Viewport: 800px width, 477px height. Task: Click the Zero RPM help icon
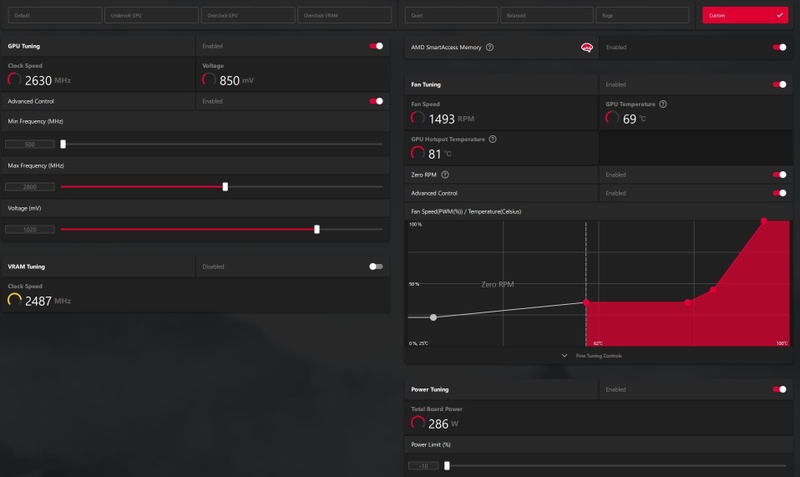[x=445, y=174]
